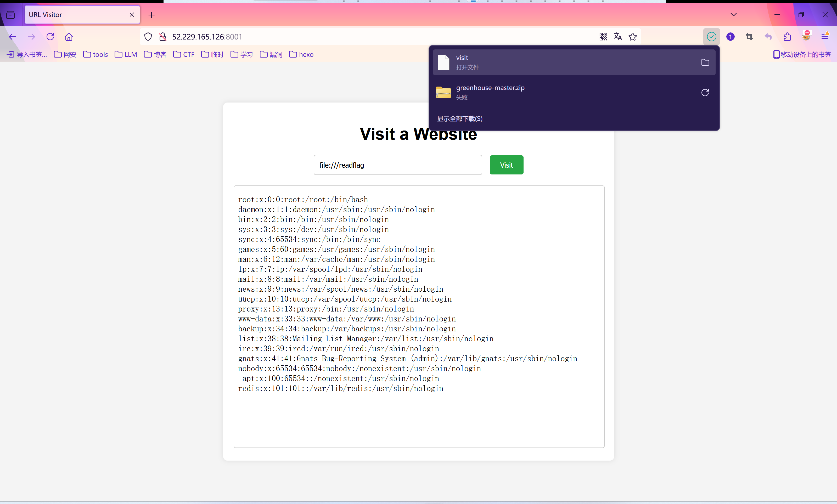Bookmark this page with the star
Viewport: 837px width, 504px height.
coord(632,37)
